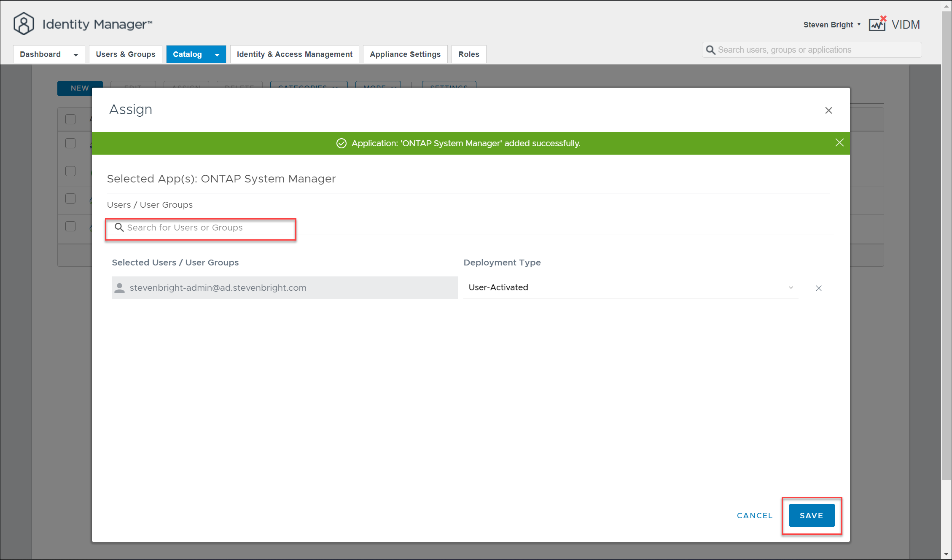Check the first application row checkbox
Viewport: 952px width, 560px height.
pyautogui.click(x=70, y=143)
